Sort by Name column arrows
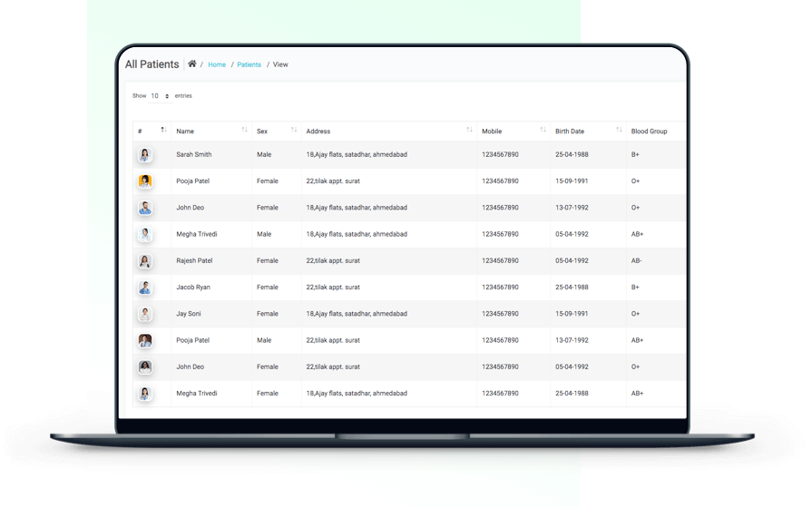The width and height of the screenshot is (812, 508). coord(244,131)
